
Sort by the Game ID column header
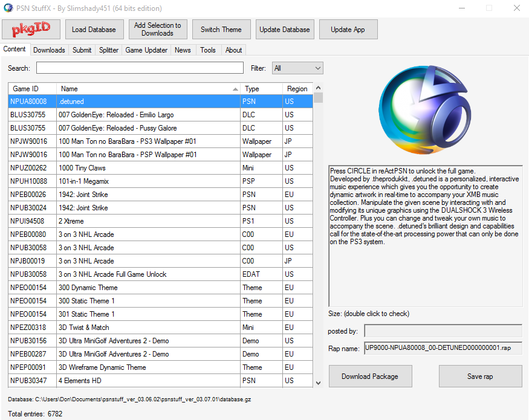(33, 89)
